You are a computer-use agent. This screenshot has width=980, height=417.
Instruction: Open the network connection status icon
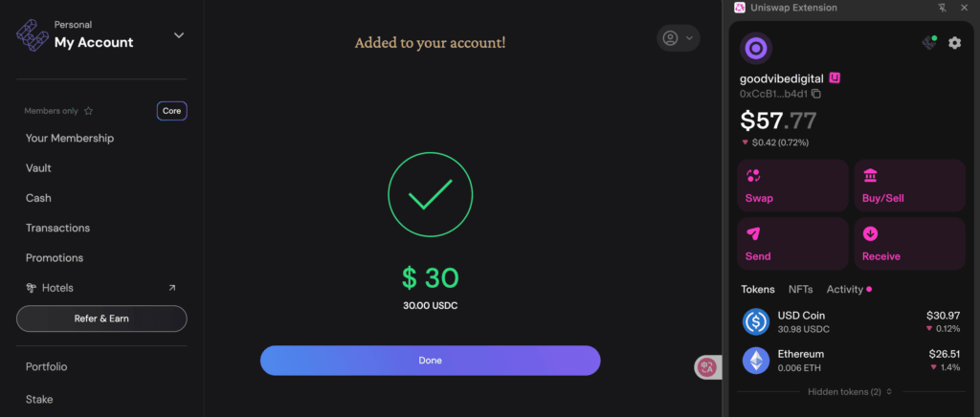tap(929, 42)
